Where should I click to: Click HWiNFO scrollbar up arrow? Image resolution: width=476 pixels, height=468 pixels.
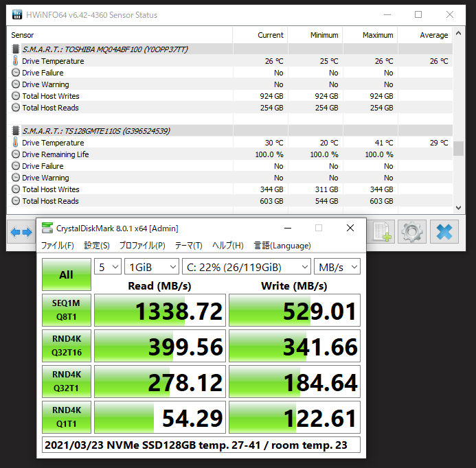coord(458,33)
